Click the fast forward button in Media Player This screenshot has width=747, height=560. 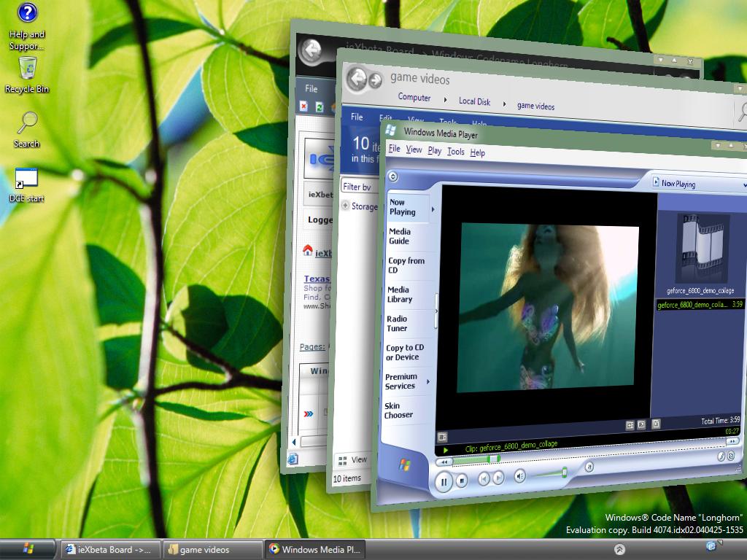[732, 441]
